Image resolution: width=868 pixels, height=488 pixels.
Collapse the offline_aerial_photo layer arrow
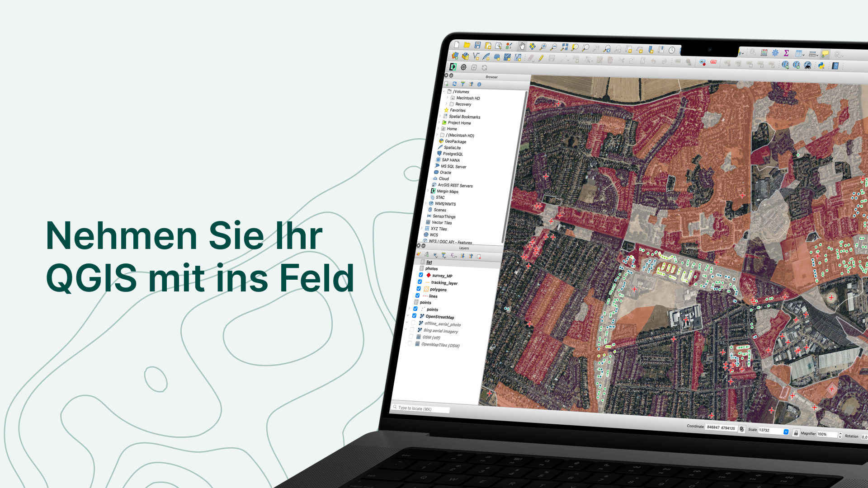pyautogui.click(x=407, y=322)
